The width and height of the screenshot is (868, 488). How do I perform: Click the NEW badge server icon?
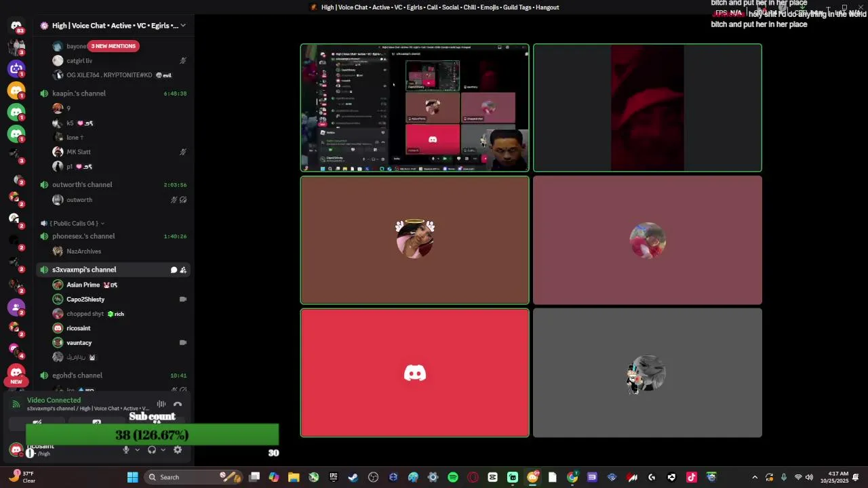(16, 373)
